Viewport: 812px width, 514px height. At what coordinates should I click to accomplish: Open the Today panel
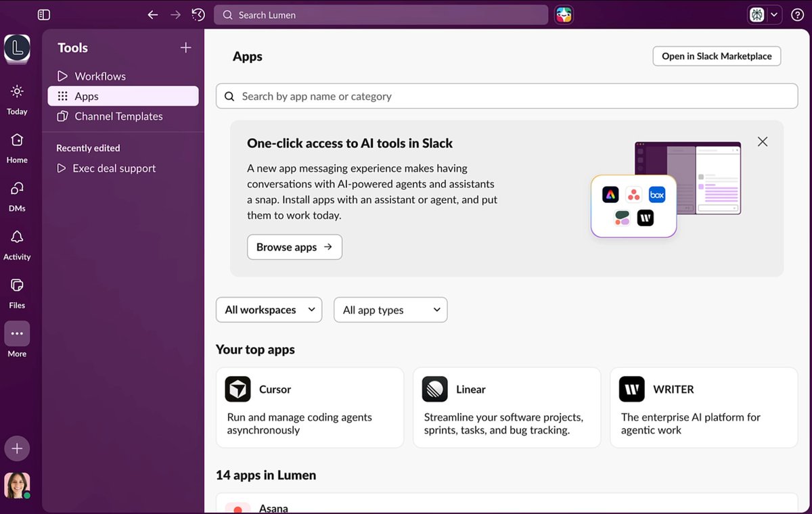pyautogui.click(x=16, y=99)
